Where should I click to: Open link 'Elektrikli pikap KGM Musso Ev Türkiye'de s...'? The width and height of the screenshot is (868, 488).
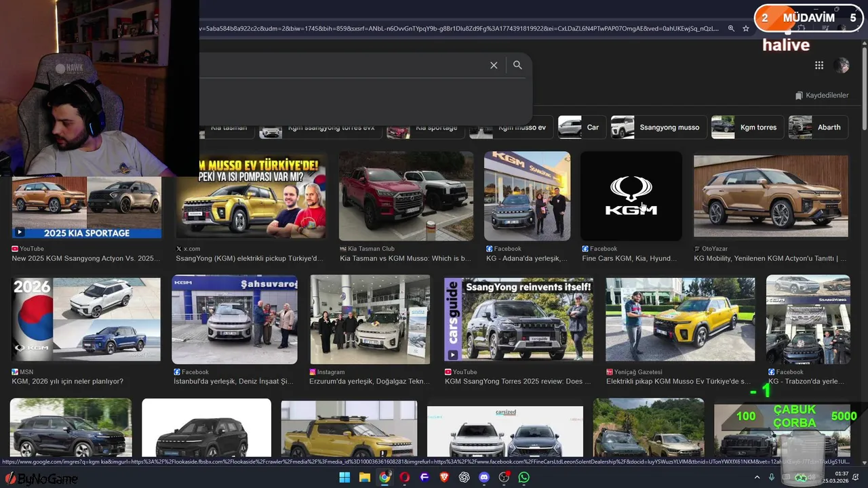(x=678, y=382)
